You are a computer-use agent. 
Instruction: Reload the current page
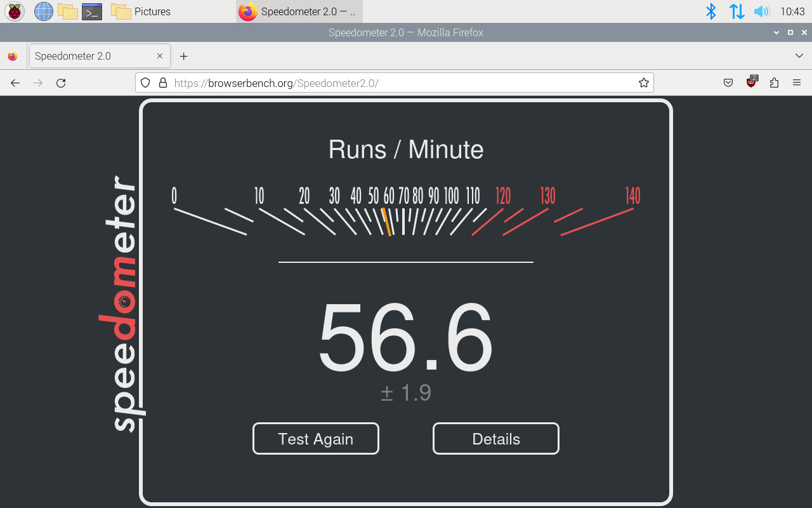61,83
